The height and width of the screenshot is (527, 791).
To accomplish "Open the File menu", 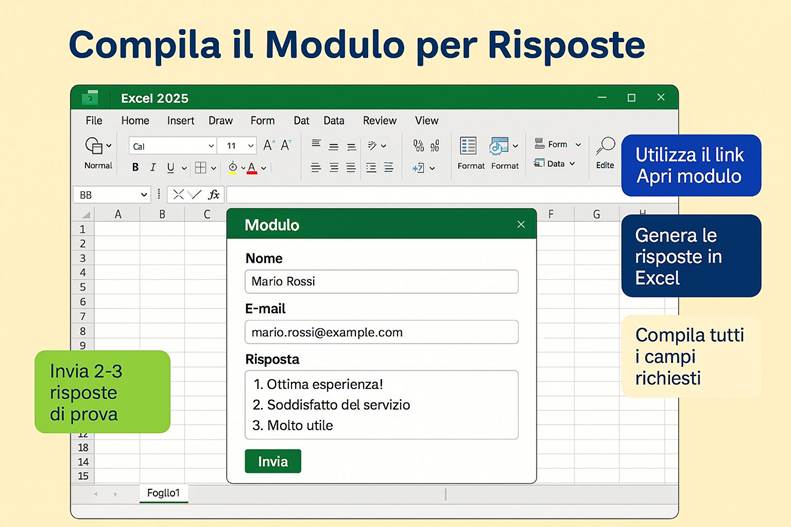I will coord(94,121).
